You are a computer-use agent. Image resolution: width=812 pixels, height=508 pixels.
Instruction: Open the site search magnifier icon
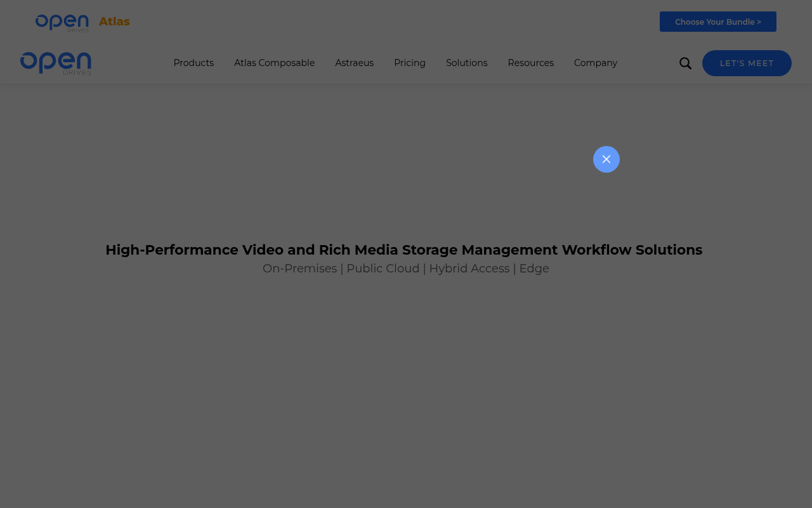point(685,63)
